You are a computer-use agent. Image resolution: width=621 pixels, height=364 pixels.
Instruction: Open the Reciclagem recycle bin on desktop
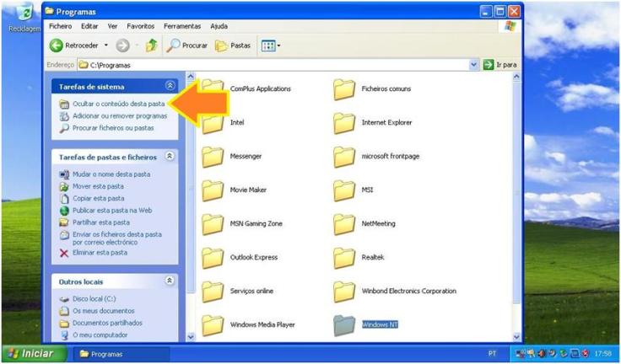pyautogui.click(x=25, y=14)
